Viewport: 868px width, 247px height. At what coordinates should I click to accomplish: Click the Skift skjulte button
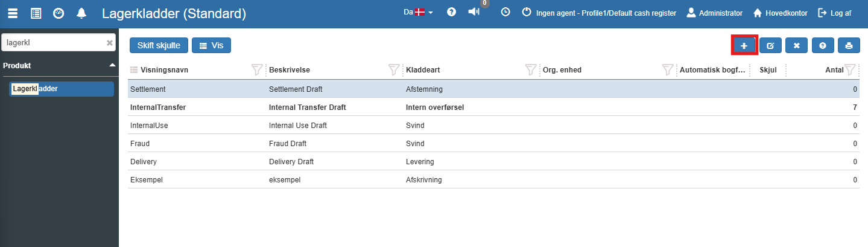[159, 45]
